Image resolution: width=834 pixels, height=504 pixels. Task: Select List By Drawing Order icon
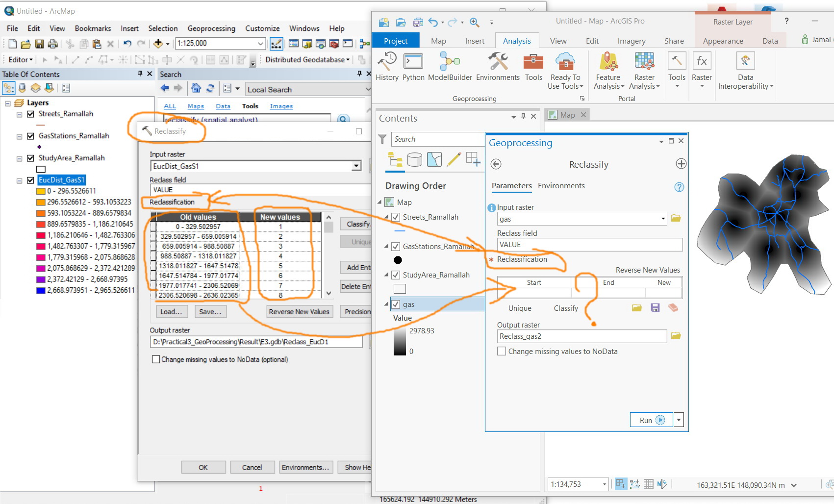[x=395, y=159]
